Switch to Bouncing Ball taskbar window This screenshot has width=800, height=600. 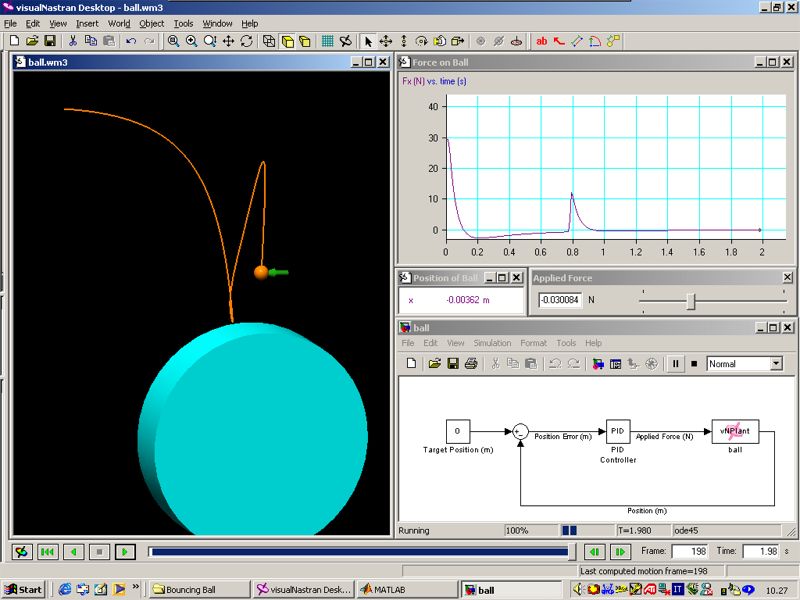point(201,589)
